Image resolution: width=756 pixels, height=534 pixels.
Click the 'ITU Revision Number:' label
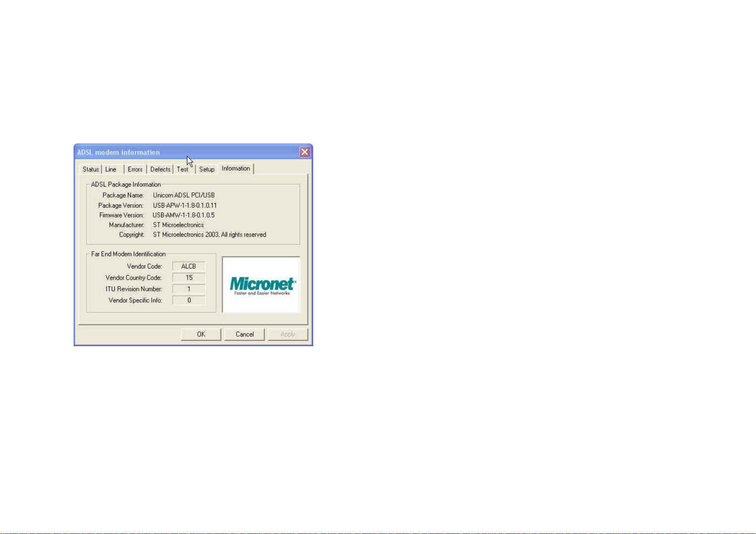[x=134, y=289]
